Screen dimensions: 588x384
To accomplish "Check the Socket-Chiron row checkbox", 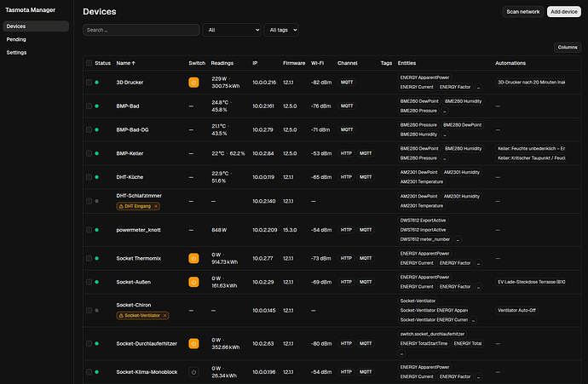I will click(x=89, y=311).
